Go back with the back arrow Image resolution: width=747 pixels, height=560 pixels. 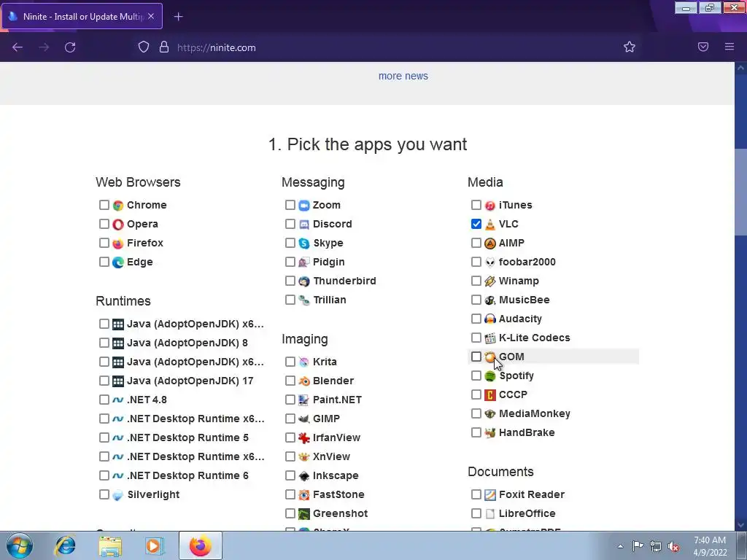point(18,47)
